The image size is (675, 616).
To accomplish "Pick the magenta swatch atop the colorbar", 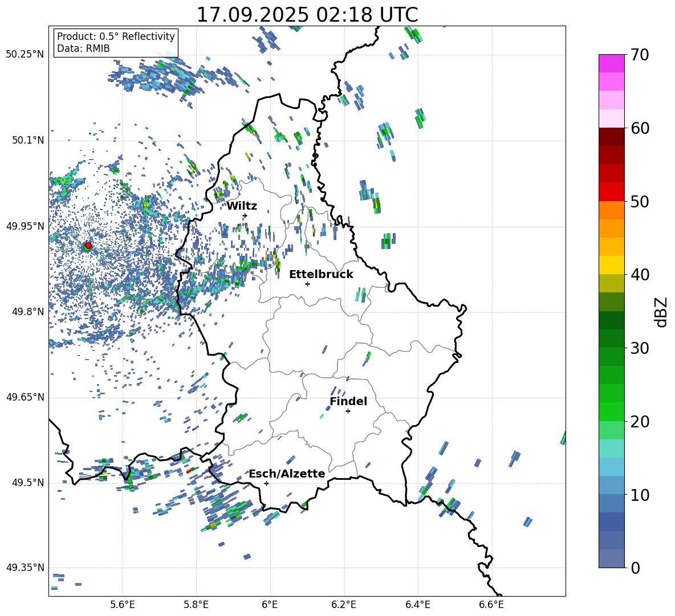I will (612, 63).
